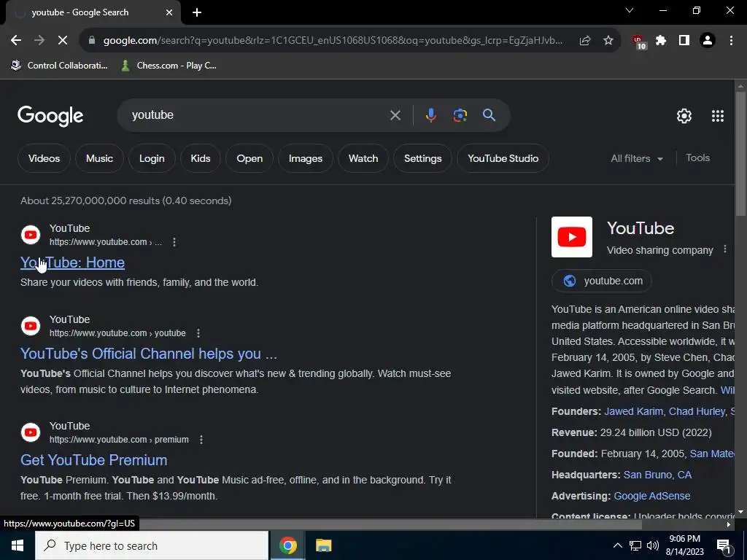Open more options beside youtube.com › youtube
This screenshot has width=747, height=560.
coord(198,332)
